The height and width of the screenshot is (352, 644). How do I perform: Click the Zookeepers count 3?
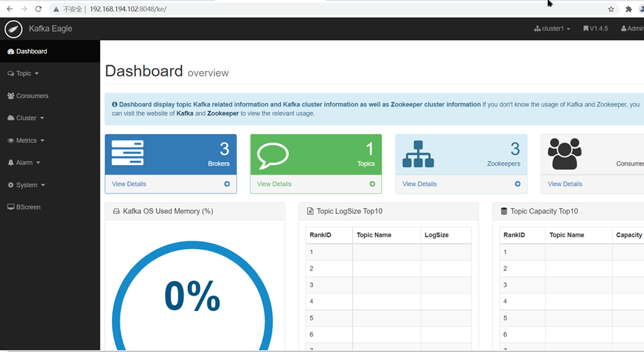click(515, 149)
